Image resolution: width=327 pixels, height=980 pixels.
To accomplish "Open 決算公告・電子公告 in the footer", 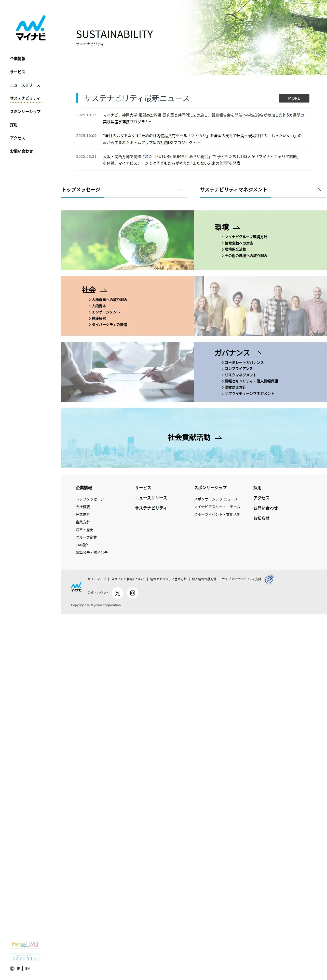I will pyautogui.click(x=92, y=553).
